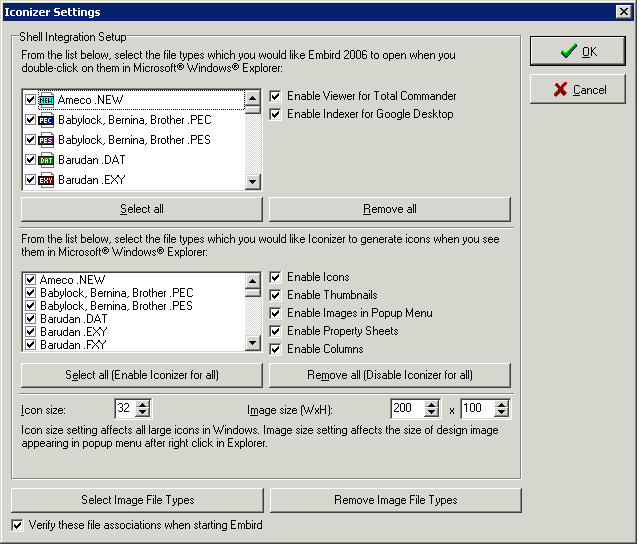Toggle the Enable Icons checkbox

click(x=276, y=278)
